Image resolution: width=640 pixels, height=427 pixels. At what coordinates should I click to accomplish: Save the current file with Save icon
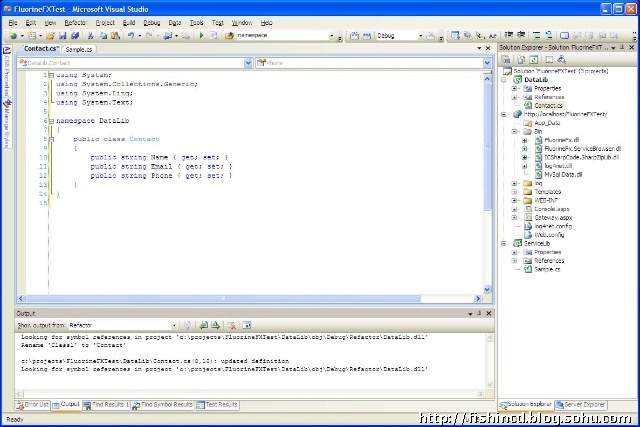tap(62, 36)
